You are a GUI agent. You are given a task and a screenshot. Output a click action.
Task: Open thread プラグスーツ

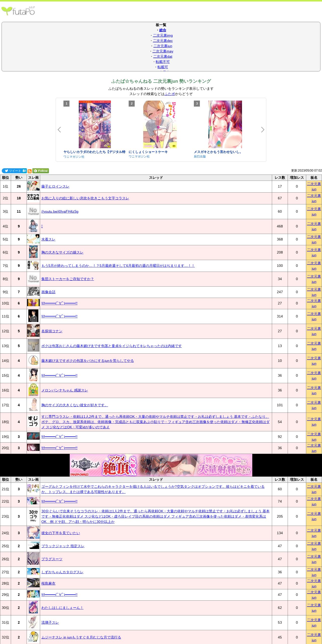pyautogui.click(x=52, y=559)
